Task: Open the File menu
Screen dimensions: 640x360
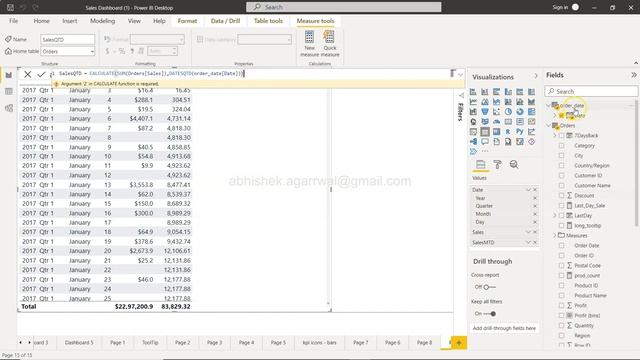Action: (x=13, y=21)
